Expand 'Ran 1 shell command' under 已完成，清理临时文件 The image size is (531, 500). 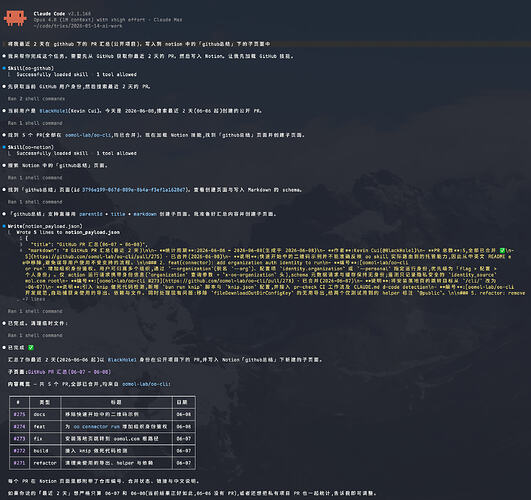pyautogui.click(x=35, y=335)
